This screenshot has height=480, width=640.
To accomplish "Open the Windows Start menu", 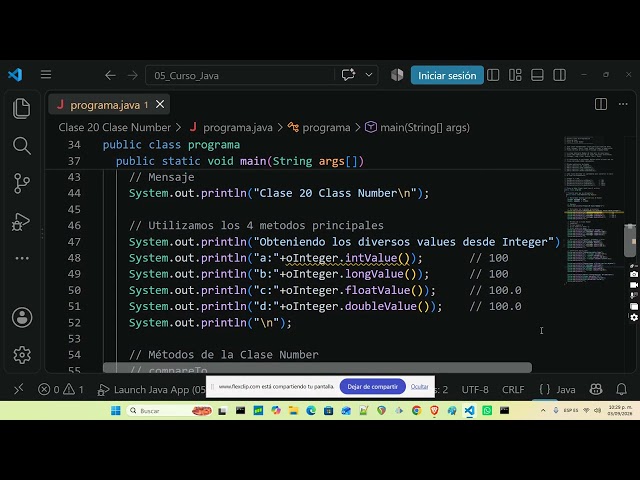I will tap(116, 411).
